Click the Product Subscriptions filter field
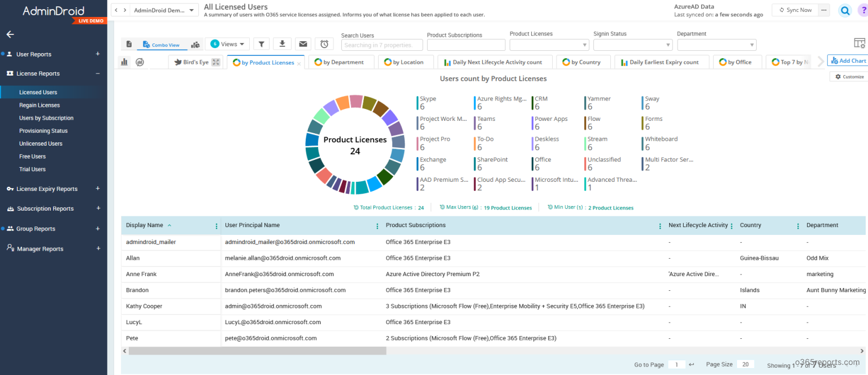This screenshot has height=375, width=868. (466, 45)
